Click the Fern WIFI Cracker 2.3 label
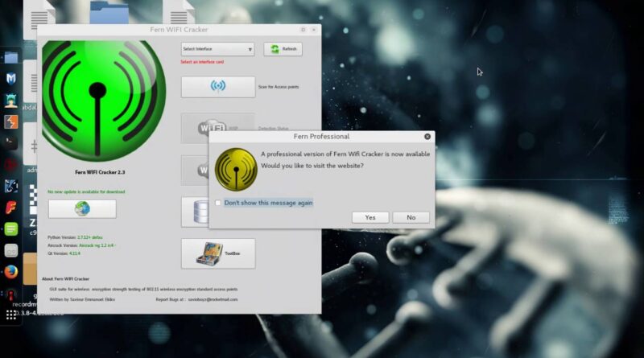 point(100,172)
